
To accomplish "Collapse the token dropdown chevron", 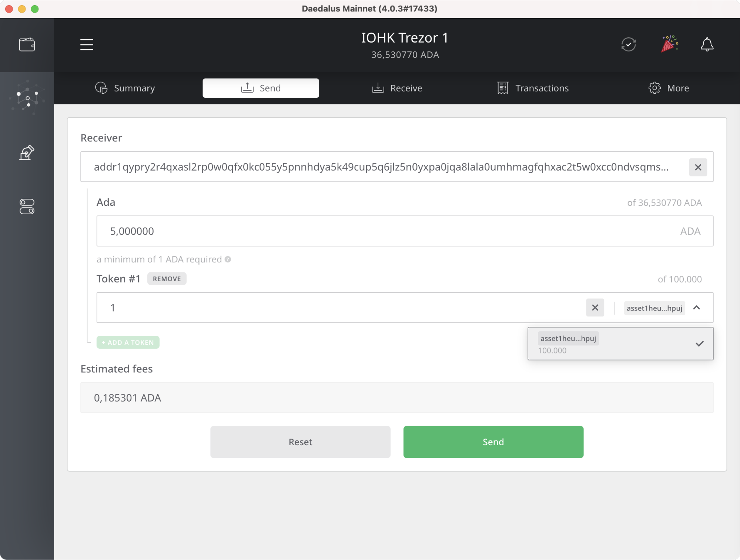I will (x=697, y=308).
